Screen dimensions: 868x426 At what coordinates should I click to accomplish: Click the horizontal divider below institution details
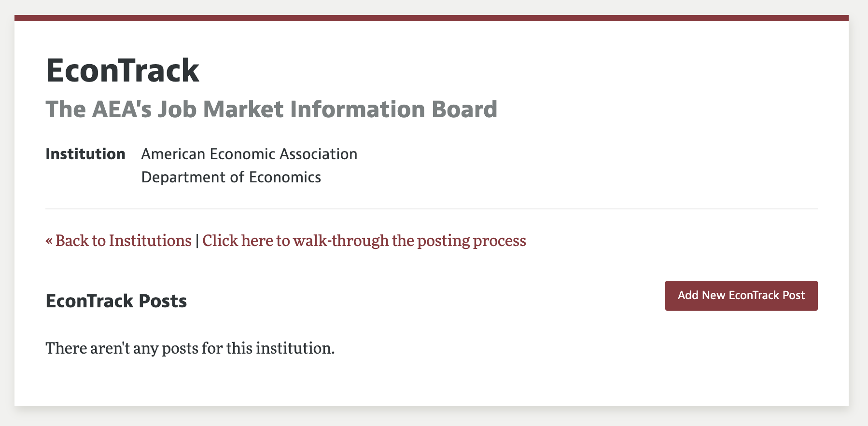coord(431,209)
